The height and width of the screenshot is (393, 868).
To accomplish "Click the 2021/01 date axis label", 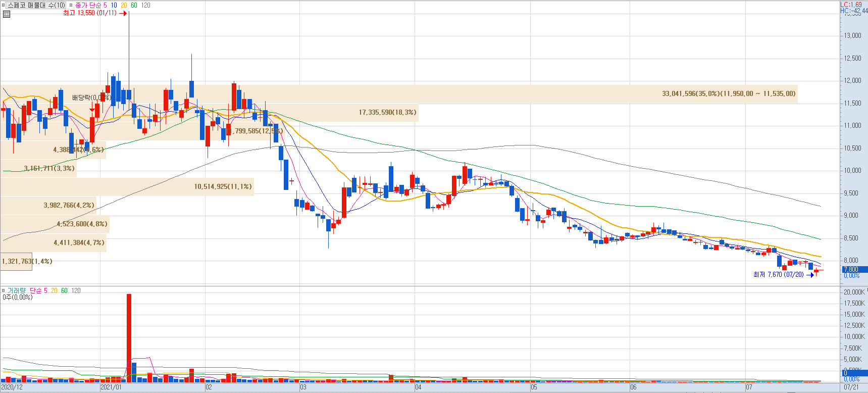I will 111,387.
